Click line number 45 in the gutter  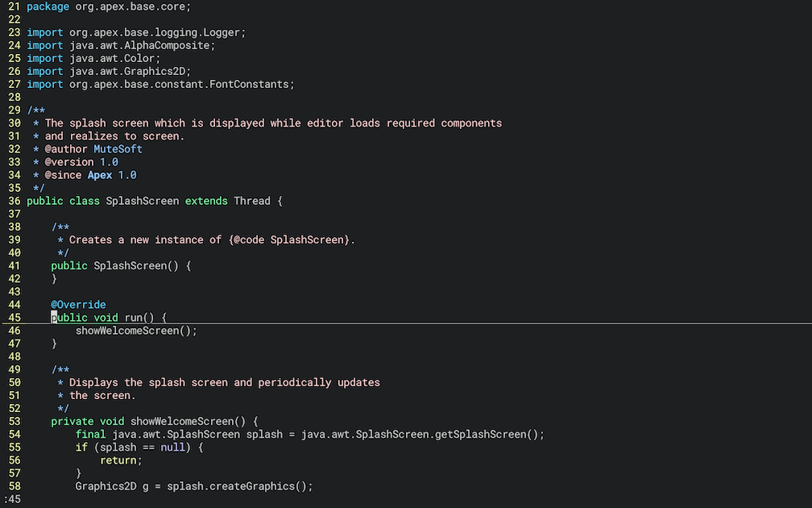[x=14, y=317]
